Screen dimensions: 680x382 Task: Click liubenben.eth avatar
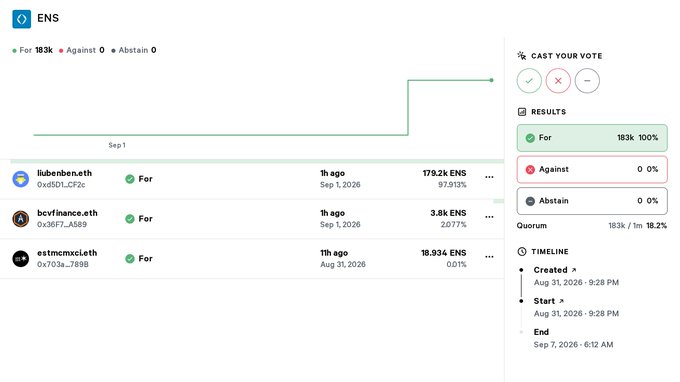(x=20, y=179)
